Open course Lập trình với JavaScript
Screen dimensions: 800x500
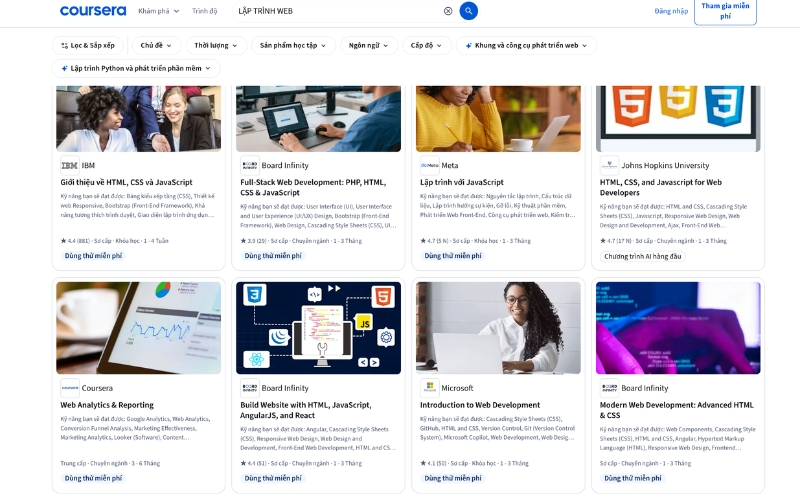pyautogui.click(x=462, y=182)
